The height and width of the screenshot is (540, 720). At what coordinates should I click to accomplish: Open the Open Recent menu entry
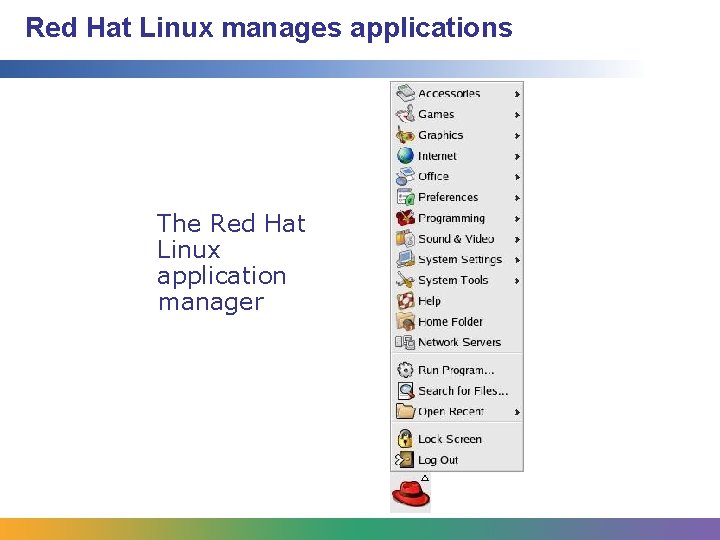coord(457,411)
